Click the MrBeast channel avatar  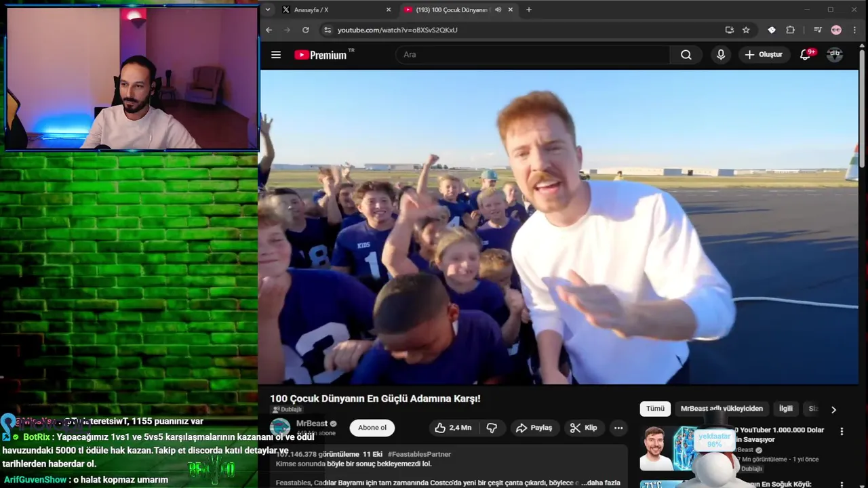[x=280, y=428]
